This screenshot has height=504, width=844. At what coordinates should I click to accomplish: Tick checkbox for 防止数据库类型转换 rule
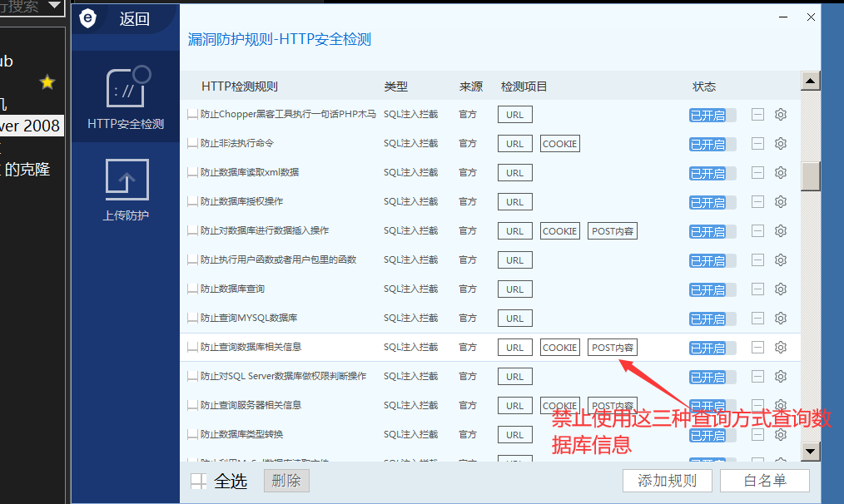coord(192,435)
